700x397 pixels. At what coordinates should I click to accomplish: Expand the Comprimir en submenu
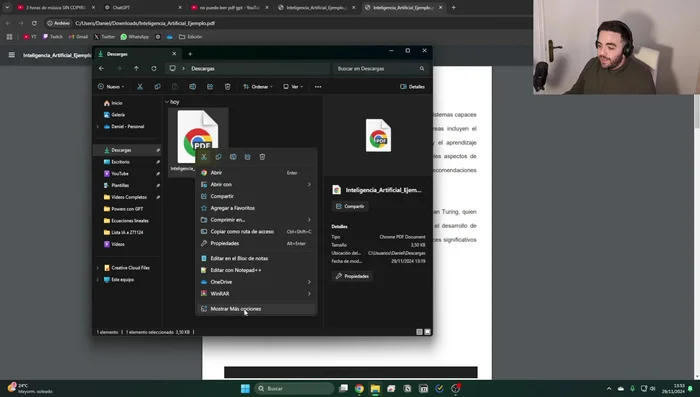tap(309, 220)
